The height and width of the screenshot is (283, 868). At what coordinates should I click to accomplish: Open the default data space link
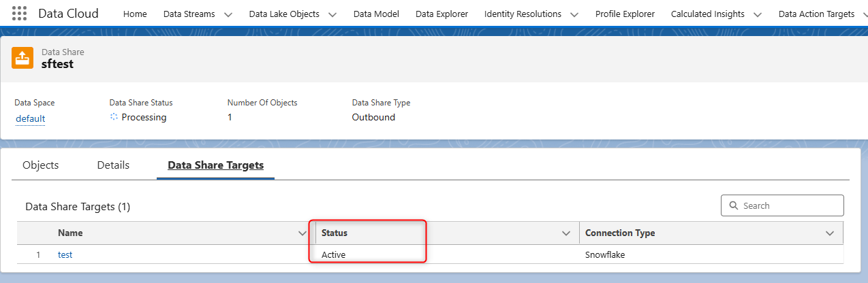tap(31, 118)
